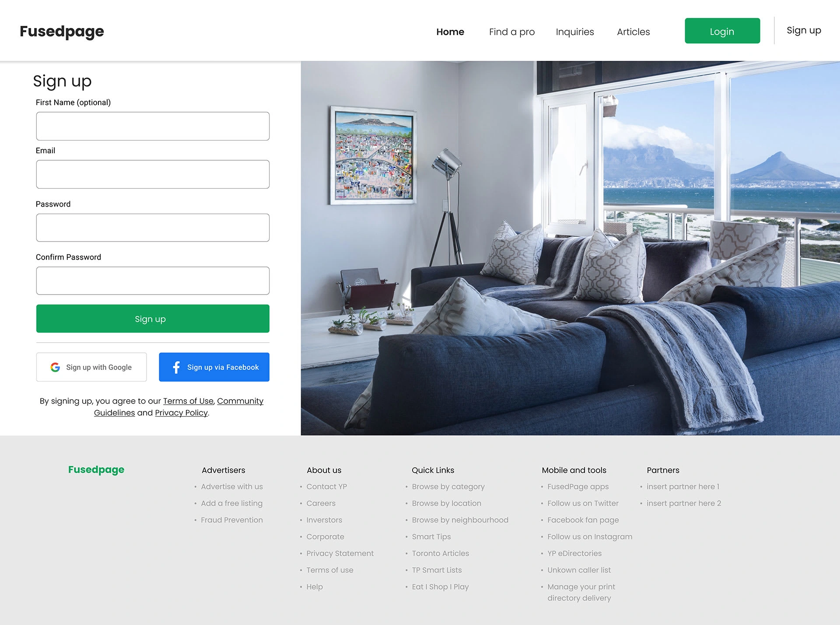The width and height of the screenshot is (840, 625).
Task: Open the Inquiries navigation item
Action: tap(575, 32)
